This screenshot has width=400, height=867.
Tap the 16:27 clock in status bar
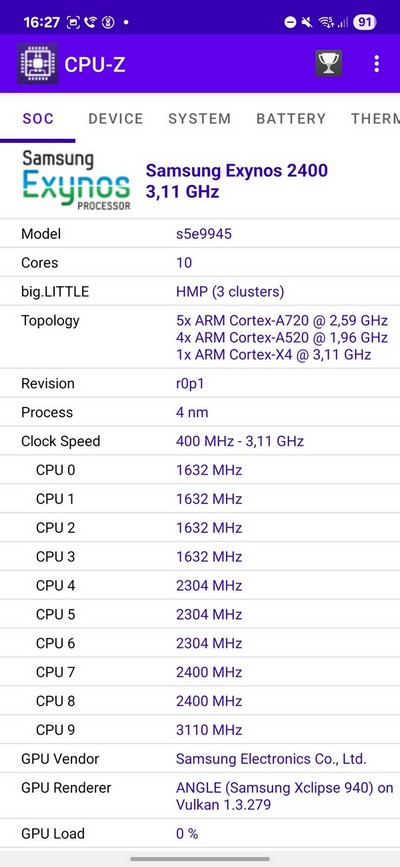pos(41,22)
